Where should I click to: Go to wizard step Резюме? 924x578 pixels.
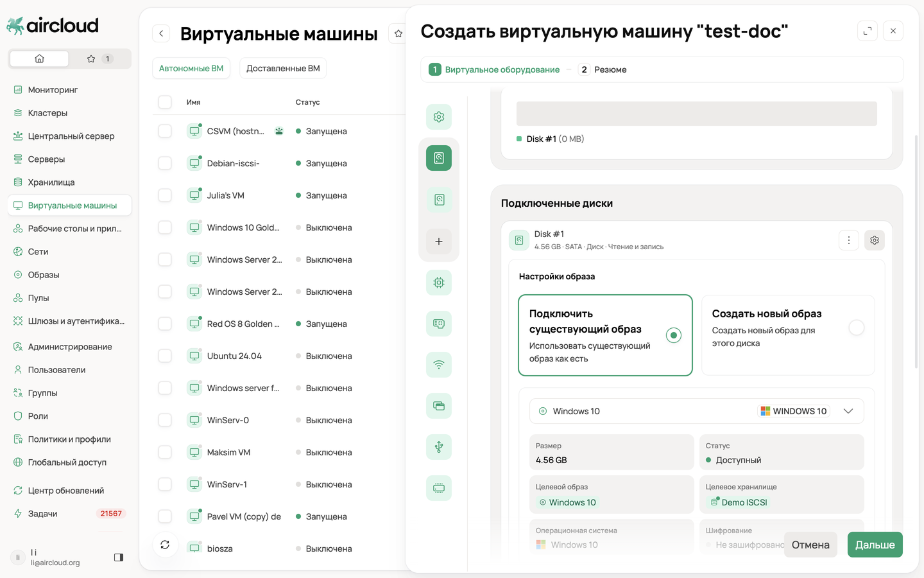(x=603, y=69)
